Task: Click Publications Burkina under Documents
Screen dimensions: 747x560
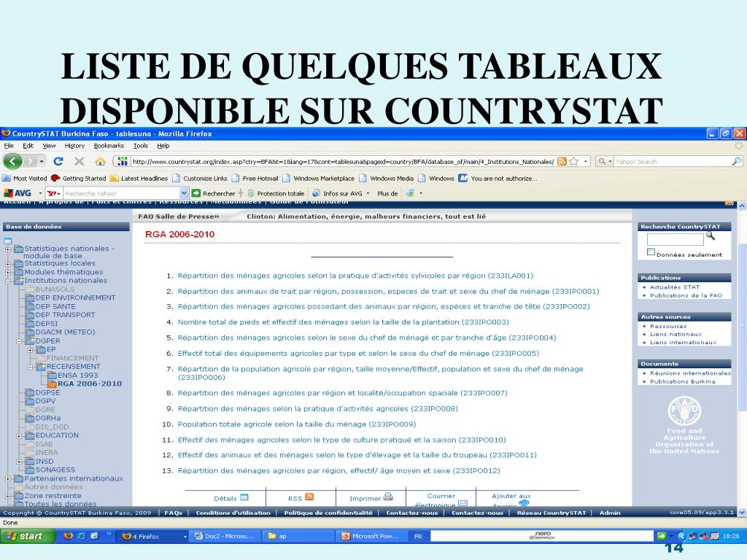Action: pyautogui.click(x=682, y=381)
